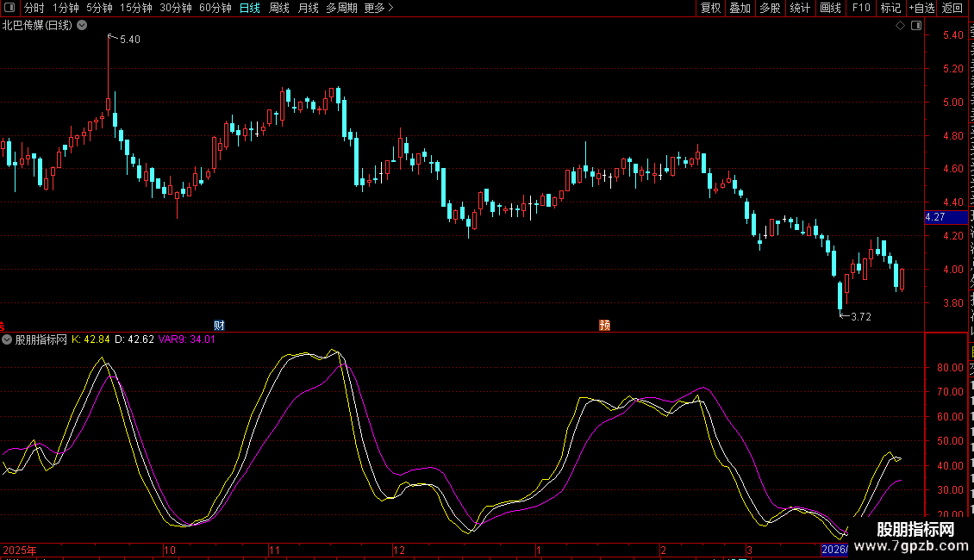Image resolution: width=974 pixels, height=560 pixels.
Task: Click the 预 forecast marker icon
Action: point(605,326)
